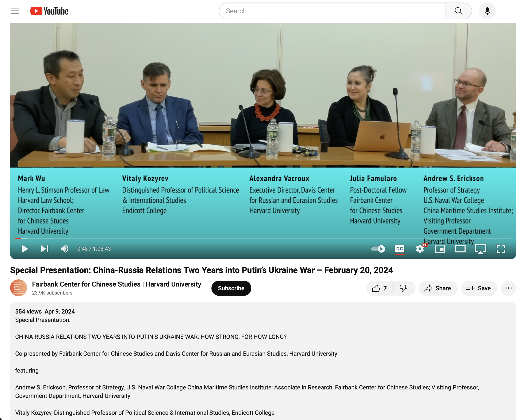Toggle closed captions CC
This screenshot has height=420, width=525.
pyautogui.click(x=399, y=249)
